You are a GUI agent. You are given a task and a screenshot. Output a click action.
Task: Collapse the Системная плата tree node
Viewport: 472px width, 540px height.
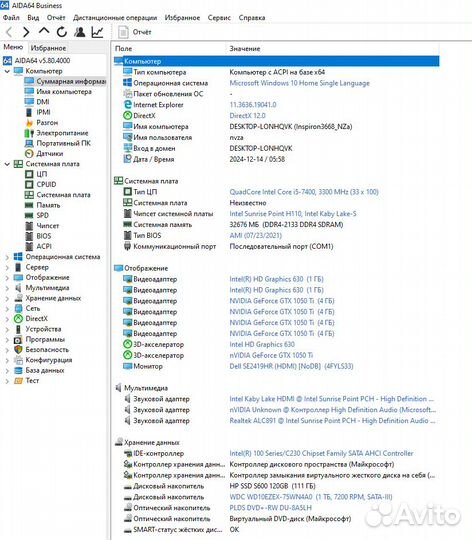pyautogui.click(x=7, y=164)
